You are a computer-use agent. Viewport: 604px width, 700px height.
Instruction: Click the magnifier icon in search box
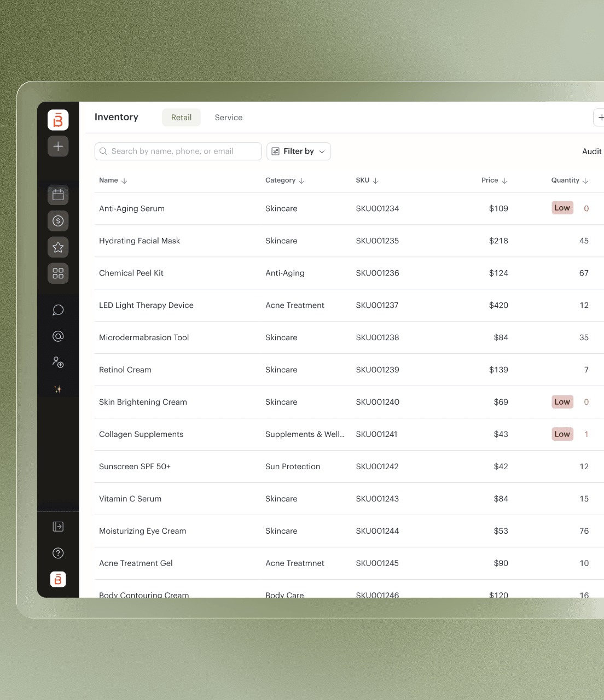point(103,151)
